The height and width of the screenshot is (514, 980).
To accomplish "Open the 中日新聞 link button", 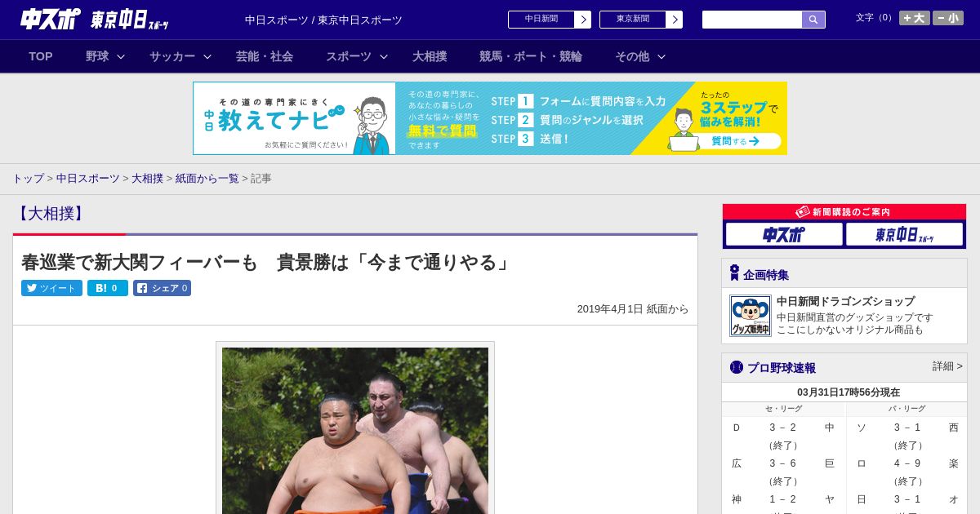I will [x=550, y=20].
